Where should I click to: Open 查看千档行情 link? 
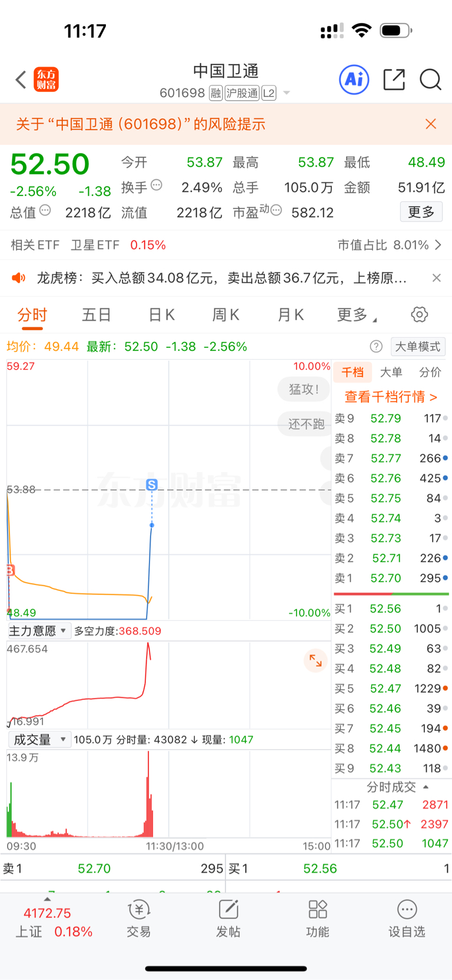(391, 397)
